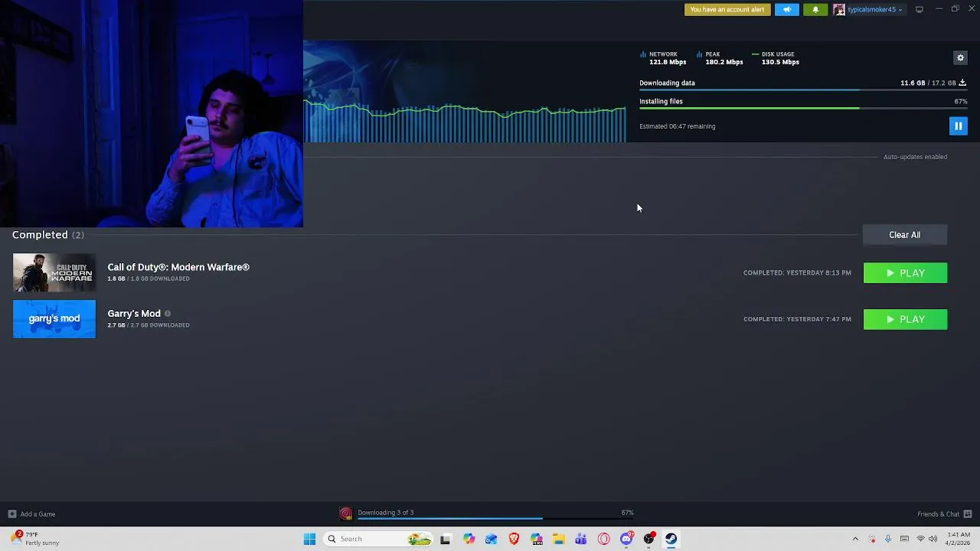Click the Completed (2) section header
Image resolution: width=980 pixels, height=551 pixels.
[x=47, y=235]
